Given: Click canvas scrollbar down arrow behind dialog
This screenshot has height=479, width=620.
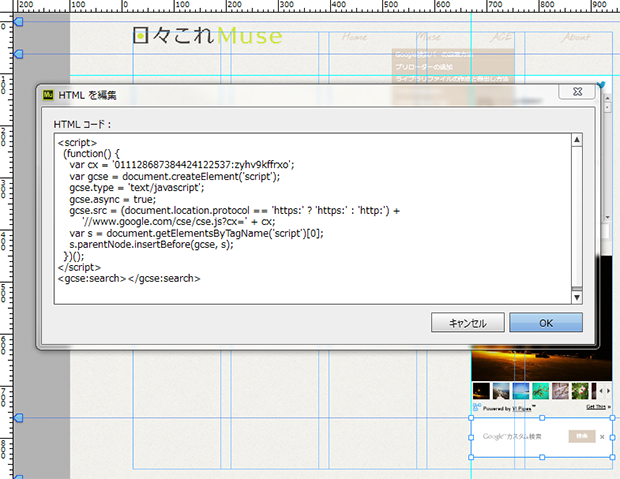Looking at the screenshot, I should pyautogui.click(x=607, y=217).
